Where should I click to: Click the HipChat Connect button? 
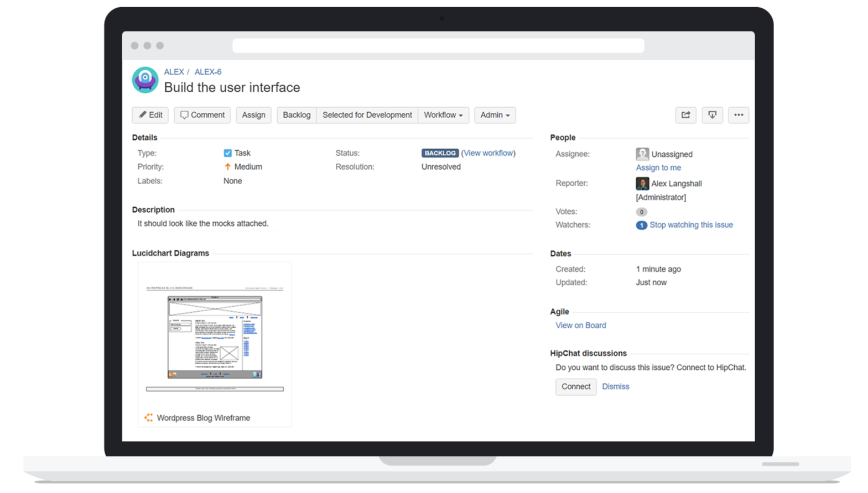[576, 386]
